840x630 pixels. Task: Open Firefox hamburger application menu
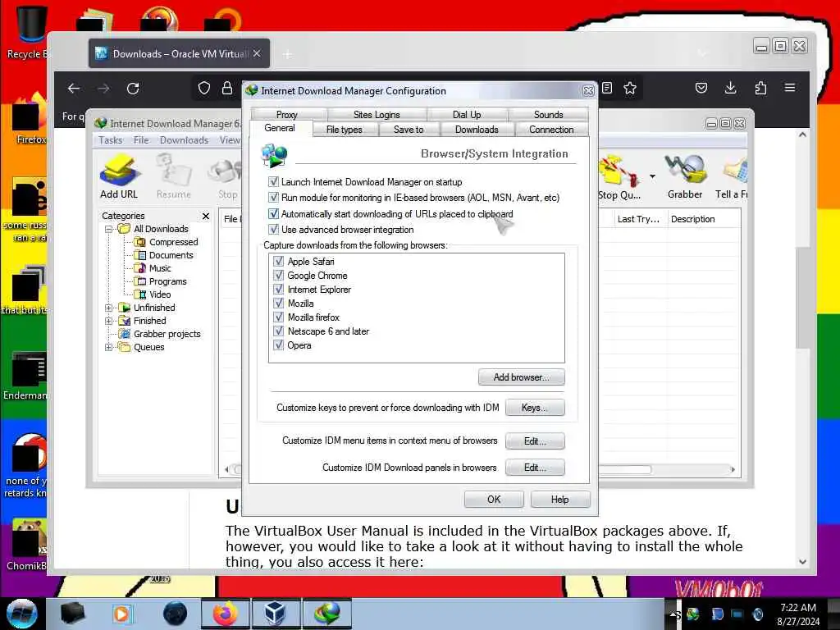point(790,88)
